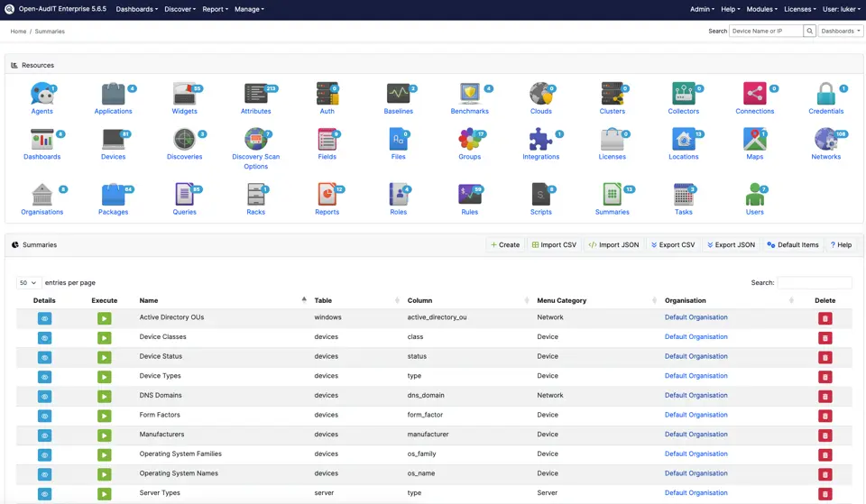Open the Devices laptop icon
This screenshot has width=866, height=504.
[x=114, y=139]
